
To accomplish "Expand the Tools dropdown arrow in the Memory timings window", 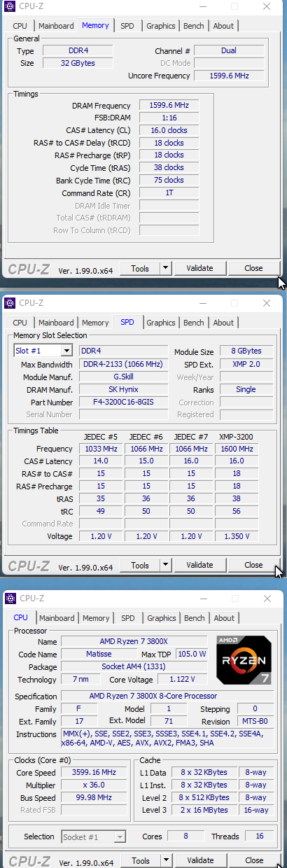I will tap(165, 268).
